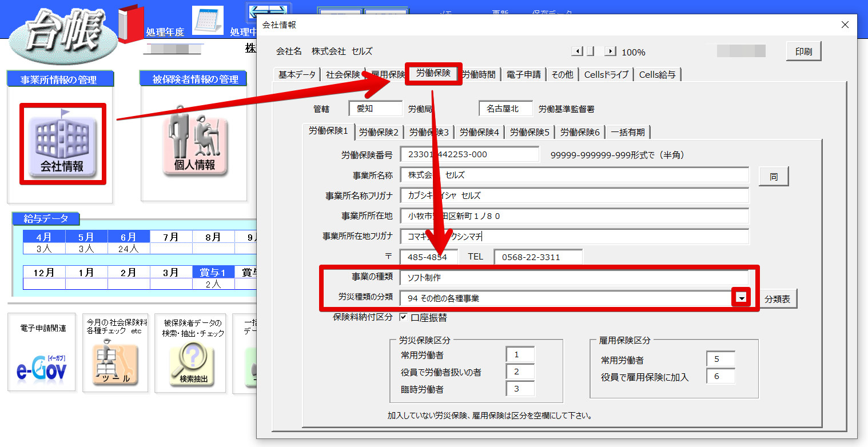Select 5月 in the 給与データ table
Screen dimensions: 868x447
(x=86, y=237)
